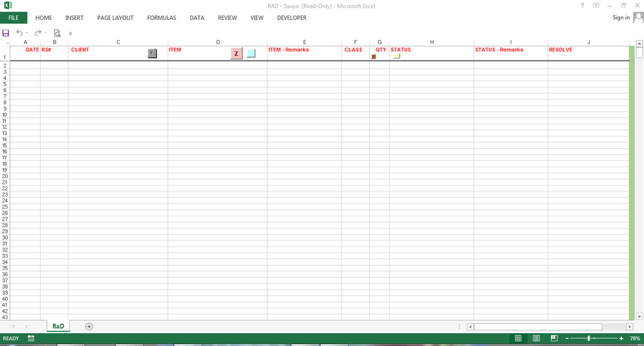Open zoom dialog via 78% level
The height and width of the screenshot is (346, 644).
point(635,339)
